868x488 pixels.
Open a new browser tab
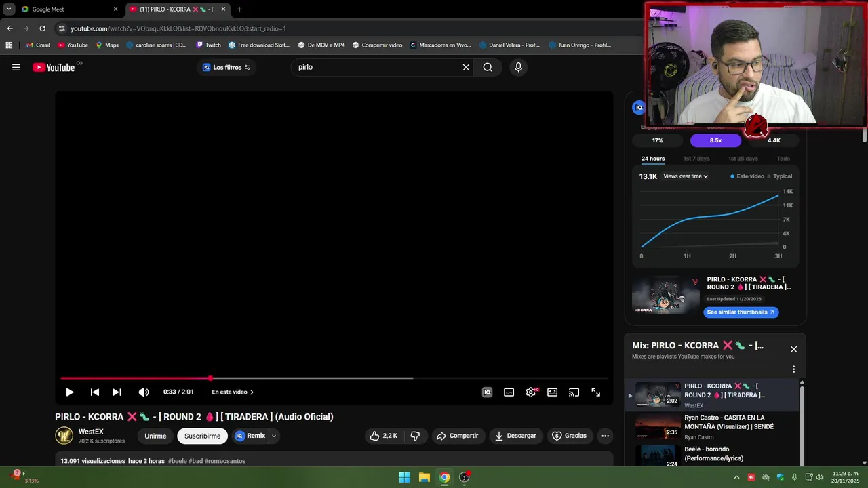239,9
